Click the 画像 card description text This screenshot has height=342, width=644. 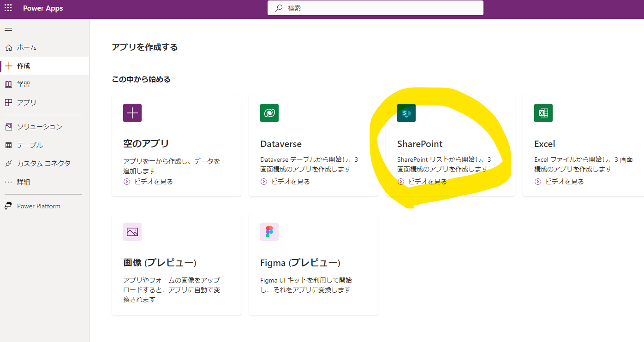(x=172, y=289)
